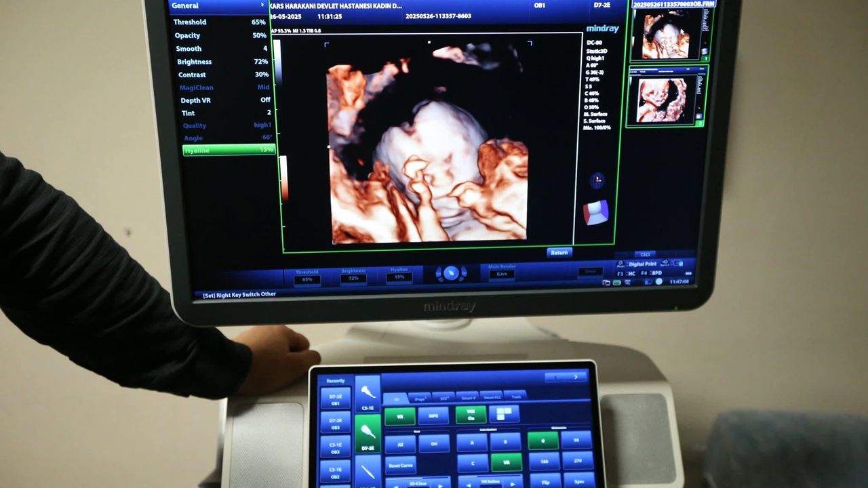This screenshot has width=868, height=488.
Task: Click the Contrast 30% row
Action: [223, 75]
